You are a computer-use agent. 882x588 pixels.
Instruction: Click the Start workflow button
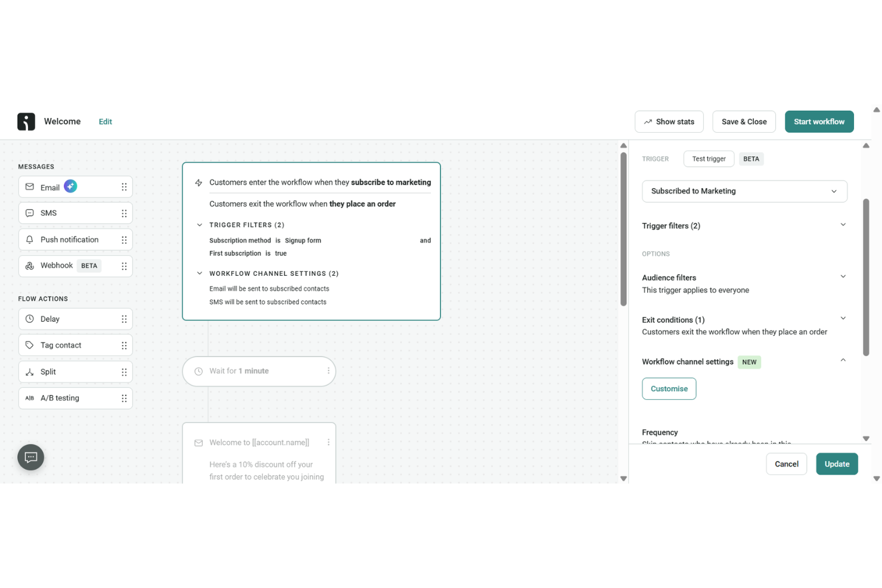[x=819, y=122]
